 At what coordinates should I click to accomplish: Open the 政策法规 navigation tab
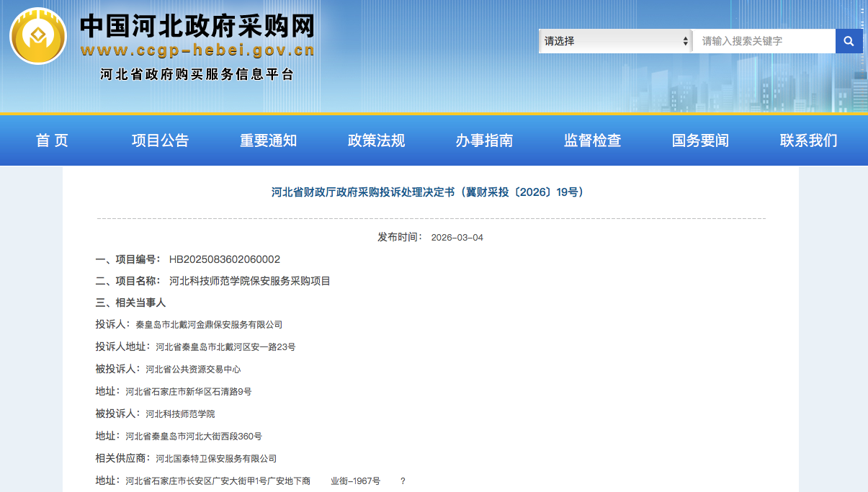(x=376, y=140)
